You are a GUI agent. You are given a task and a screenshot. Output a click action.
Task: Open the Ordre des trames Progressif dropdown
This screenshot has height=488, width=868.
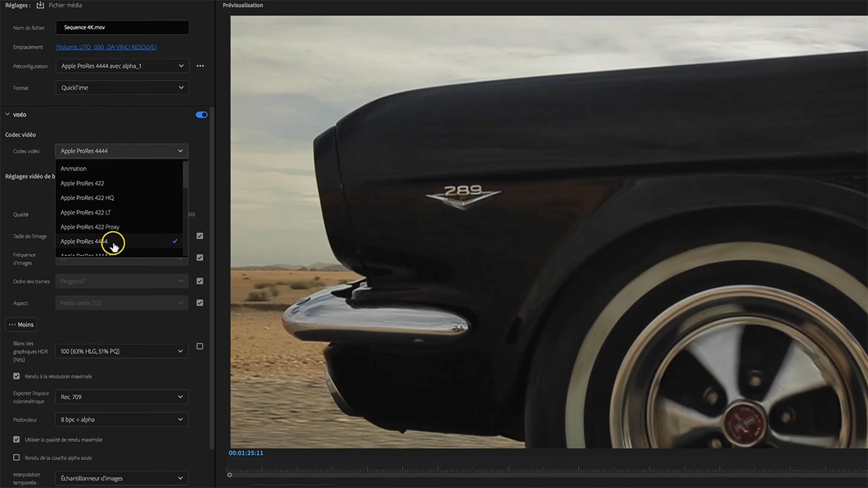pos(122,281)
